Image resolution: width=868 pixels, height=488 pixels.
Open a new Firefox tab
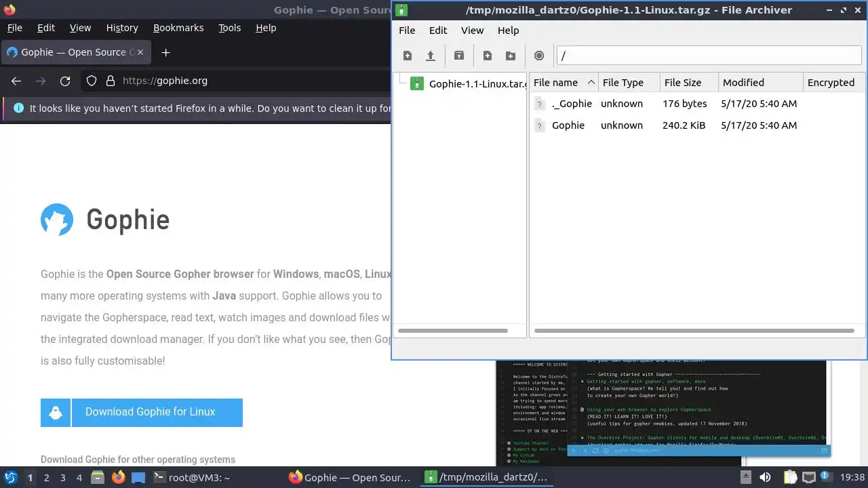tap(165, 52)
